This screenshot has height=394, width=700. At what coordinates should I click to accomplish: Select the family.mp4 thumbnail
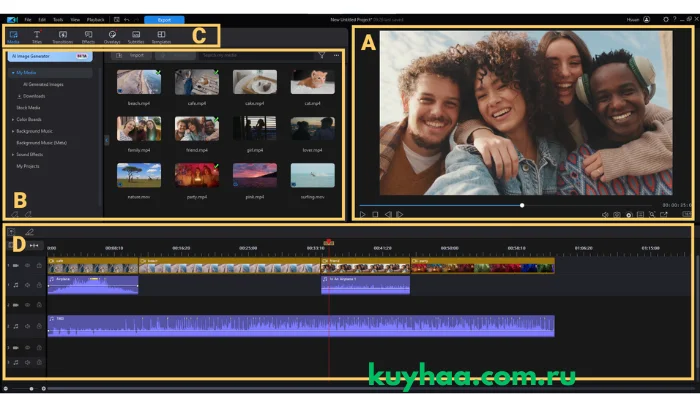139,129
